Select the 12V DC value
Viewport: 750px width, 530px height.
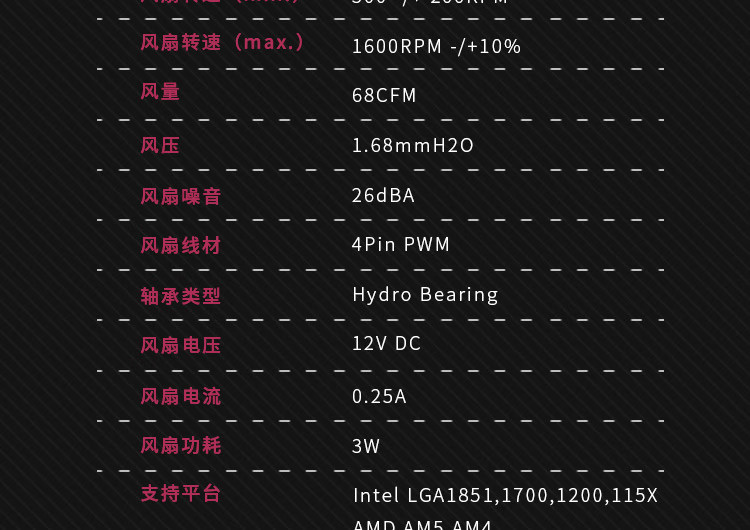[x=387, y=343]
